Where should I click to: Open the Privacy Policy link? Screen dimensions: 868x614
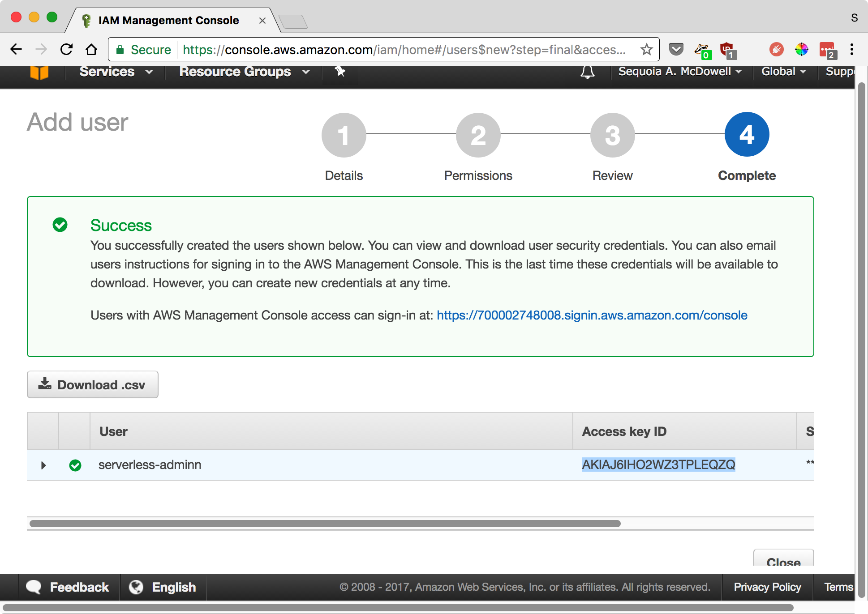pos(767,587)
